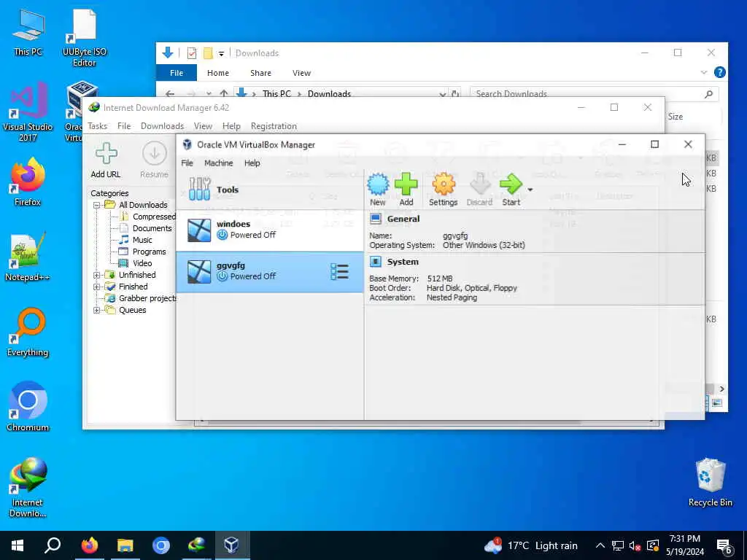Open the Start button dropdown arrow
Viewport: 747px width, 560px height.
[x=530, y=190]
